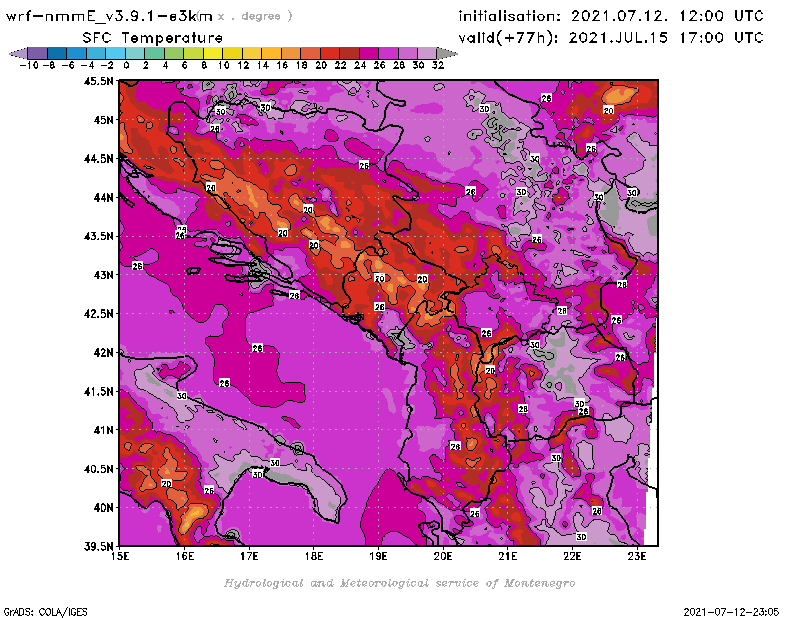Click the red legend swatch between 20 and 22
The height and width of the screenshot is (618, 800).
coord(330,53)
